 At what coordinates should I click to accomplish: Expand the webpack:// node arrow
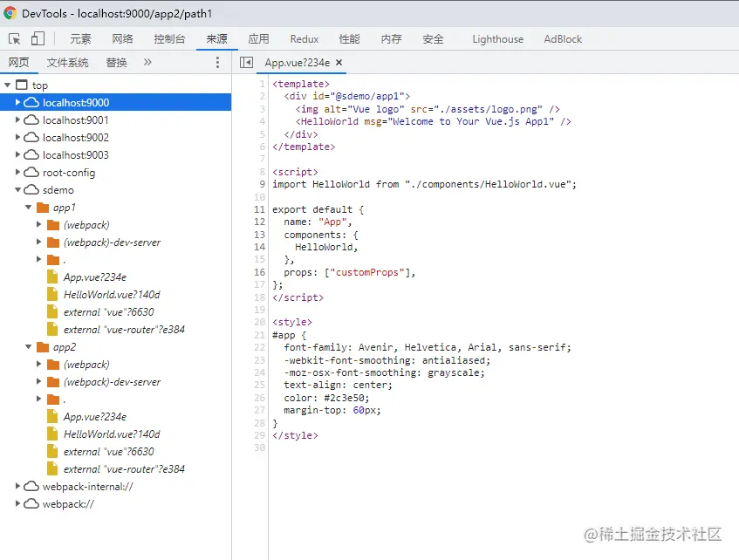17,503
